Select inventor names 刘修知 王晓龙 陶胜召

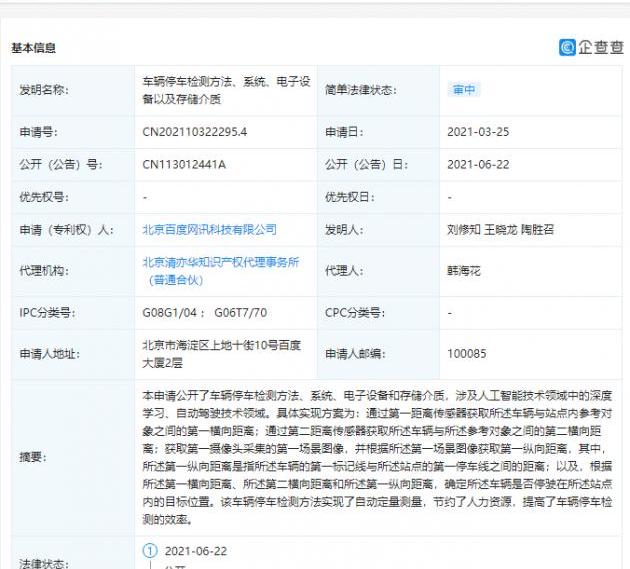[x=500, y=229]
